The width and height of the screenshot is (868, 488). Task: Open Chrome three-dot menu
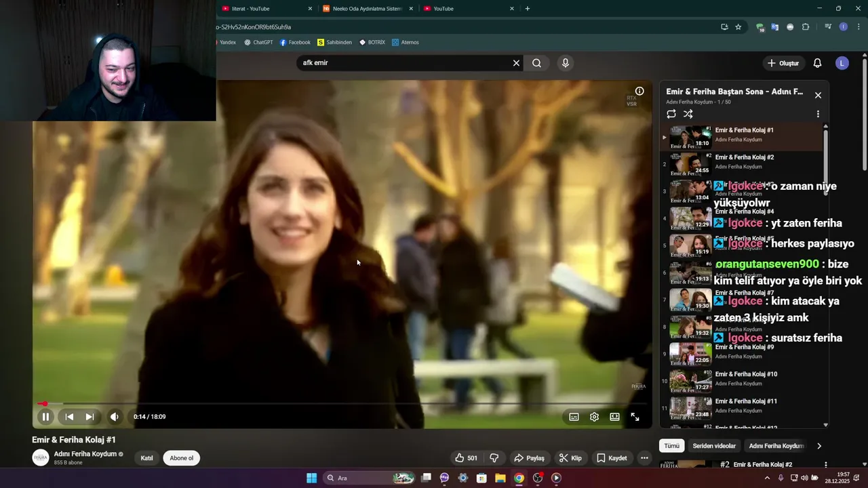859,27
